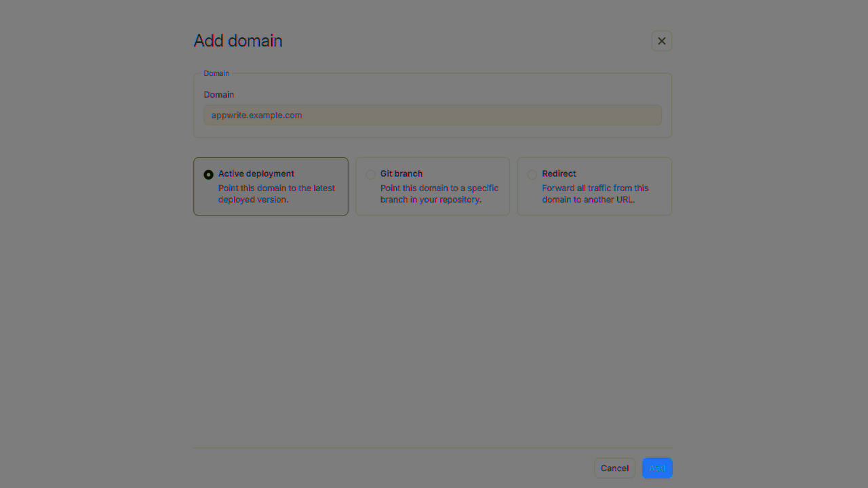The height and width of the screenshot is (488, 868).
Task: Click the Active deployment label text
Action: (x=256, y=174)
